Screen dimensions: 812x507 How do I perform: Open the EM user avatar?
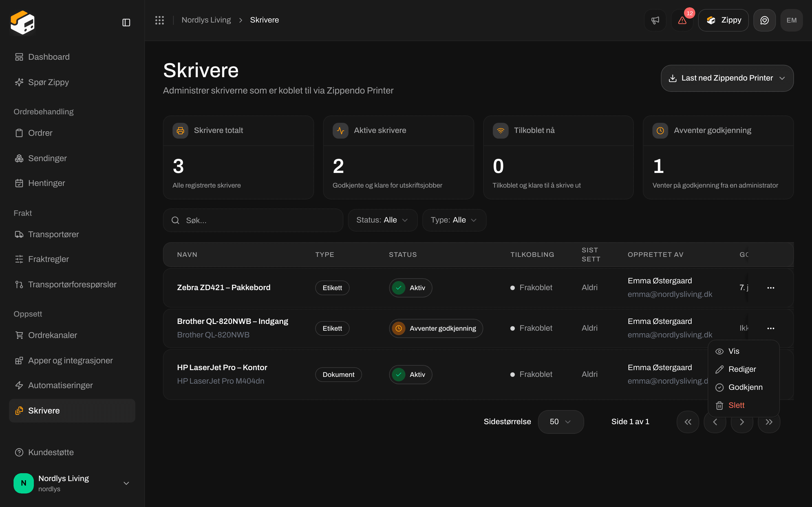pyautogui.click(x=791, y=20)
